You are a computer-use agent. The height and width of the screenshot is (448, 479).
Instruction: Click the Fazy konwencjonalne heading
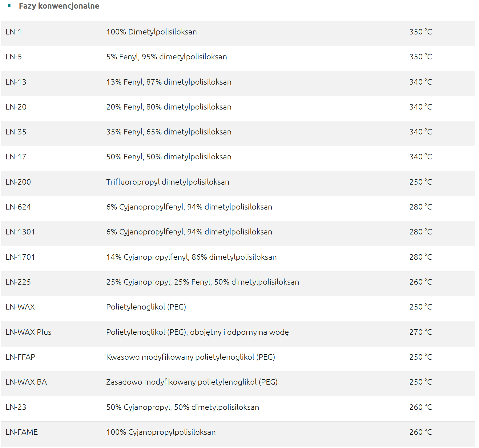59,6
